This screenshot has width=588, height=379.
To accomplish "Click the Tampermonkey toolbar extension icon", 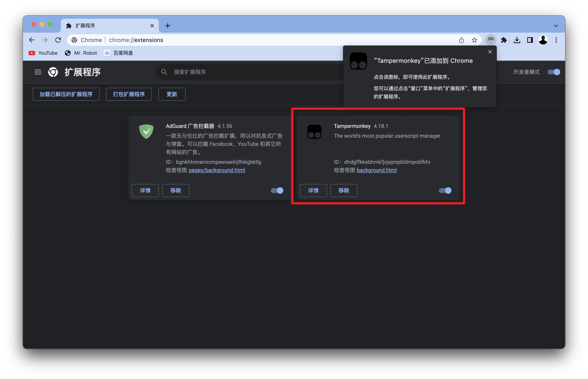I will [490, 40].
